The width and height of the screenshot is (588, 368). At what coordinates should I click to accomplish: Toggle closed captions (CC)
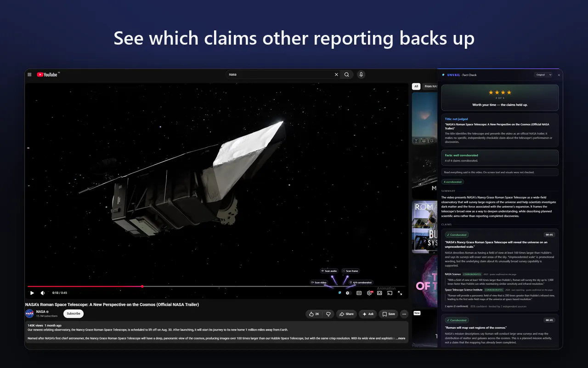359,293
